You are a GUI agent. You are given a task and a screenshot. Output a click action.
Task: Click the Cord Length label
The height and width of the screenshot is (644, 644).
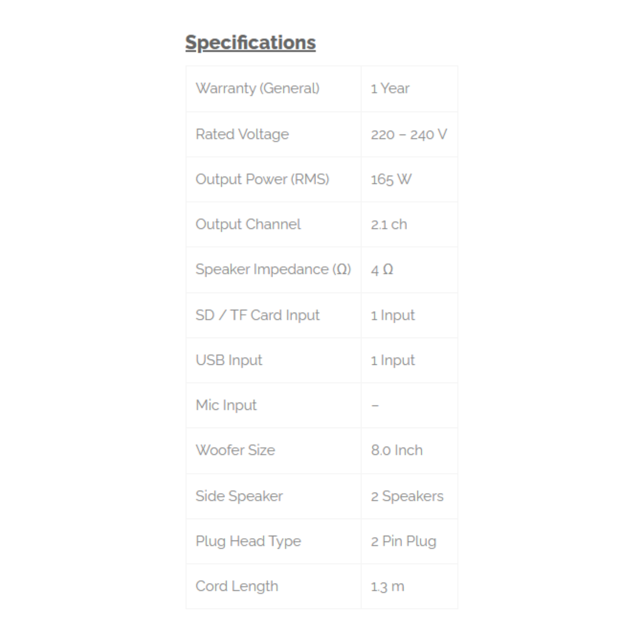[237, 586]
